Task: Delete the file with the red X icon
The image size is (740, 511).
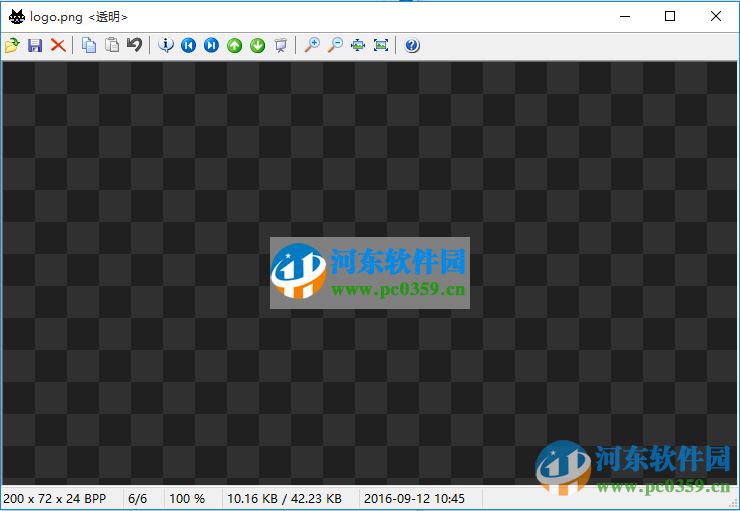Action: tap(58, 45)
